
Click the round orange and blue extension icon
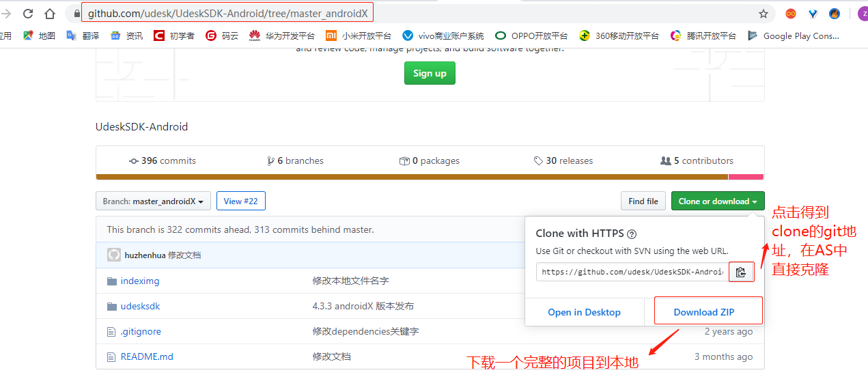pos(835,14)
